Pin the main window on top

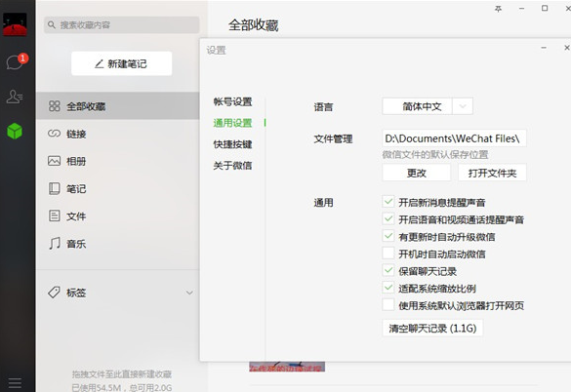[x=498, y=9]
